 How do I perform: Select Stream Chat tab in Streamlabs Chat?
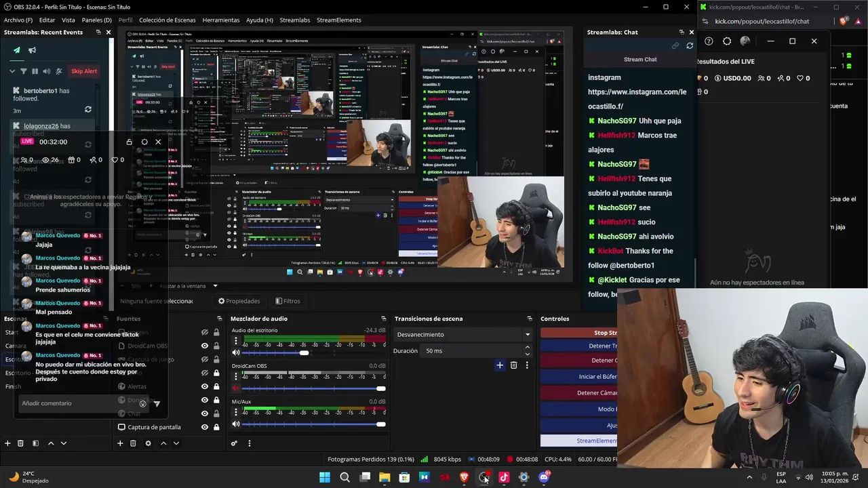(640, 59)
